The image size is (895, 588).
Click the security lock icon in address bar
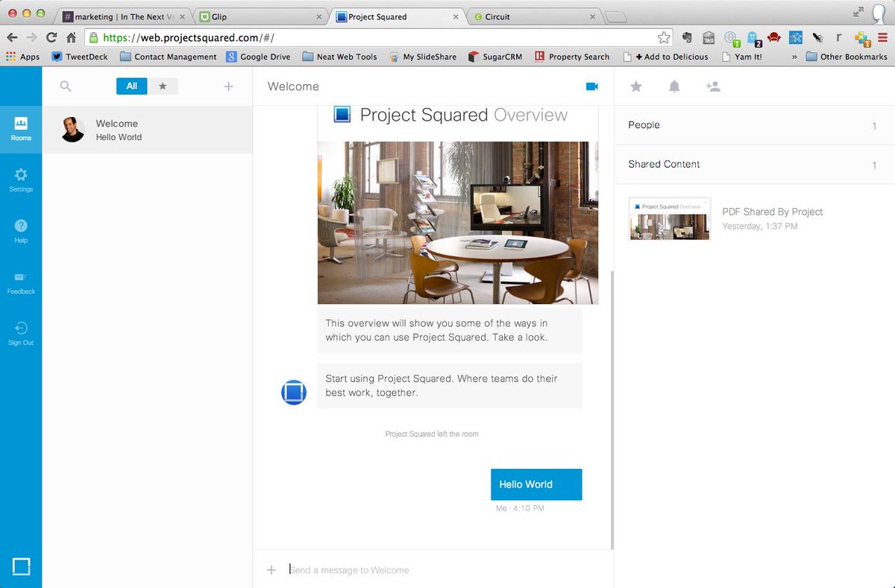click(x=93, y=37)
